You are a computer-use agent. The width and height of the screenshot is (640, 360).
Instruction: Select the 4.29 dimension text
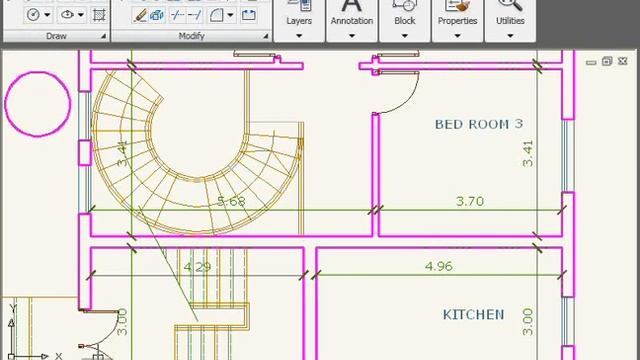point(198,267)
